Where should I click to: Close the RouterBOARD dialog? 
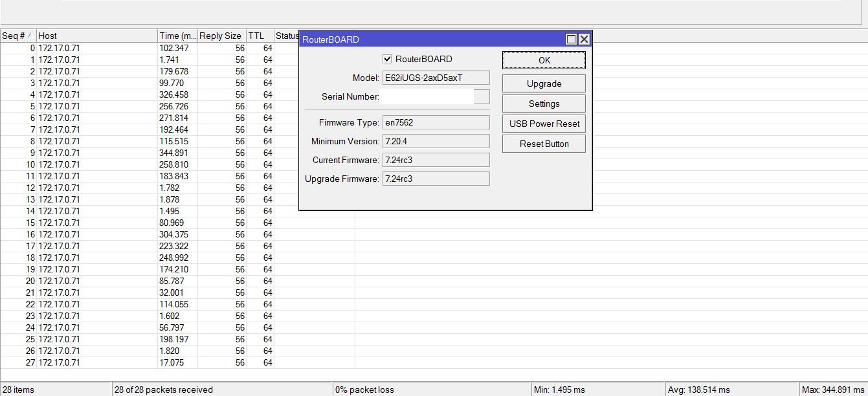pyautogui.click(x=584, y=39)
